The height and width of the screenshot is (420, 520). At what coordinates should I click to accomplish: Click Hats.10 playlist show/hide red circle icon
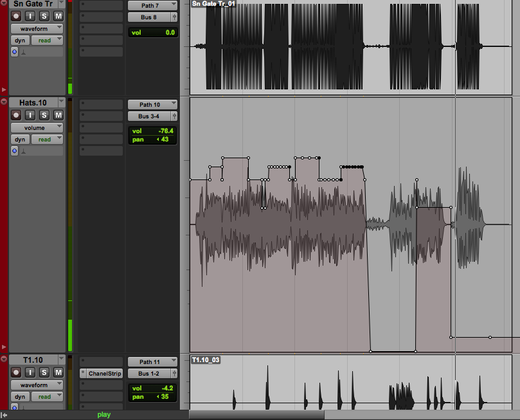[x=4, y=102]
